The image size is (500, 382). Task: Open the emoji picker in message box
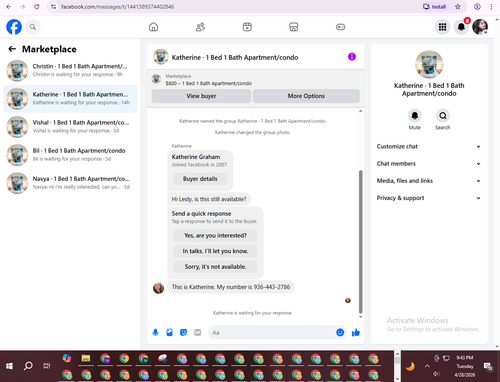tap(340, 332)
